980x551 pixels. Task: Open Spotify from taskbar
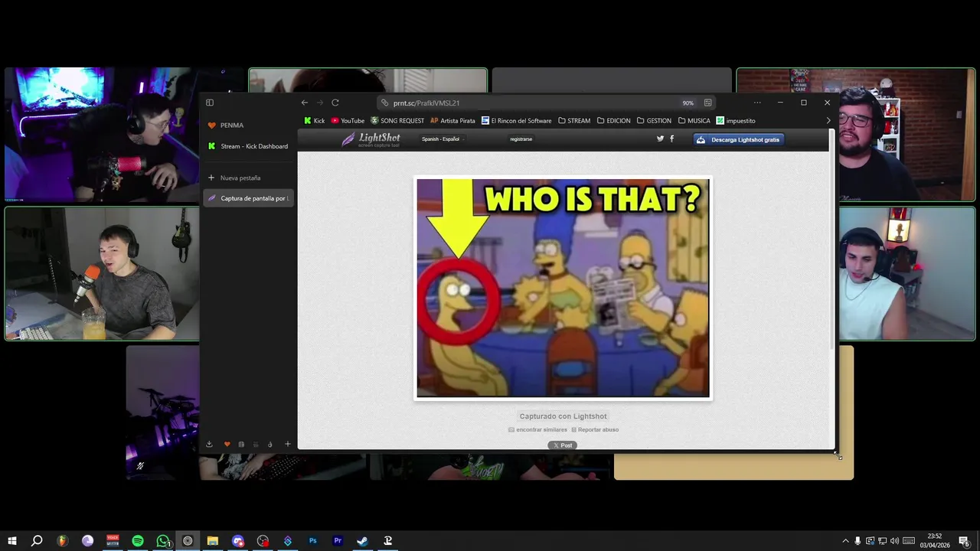(138, 541)
